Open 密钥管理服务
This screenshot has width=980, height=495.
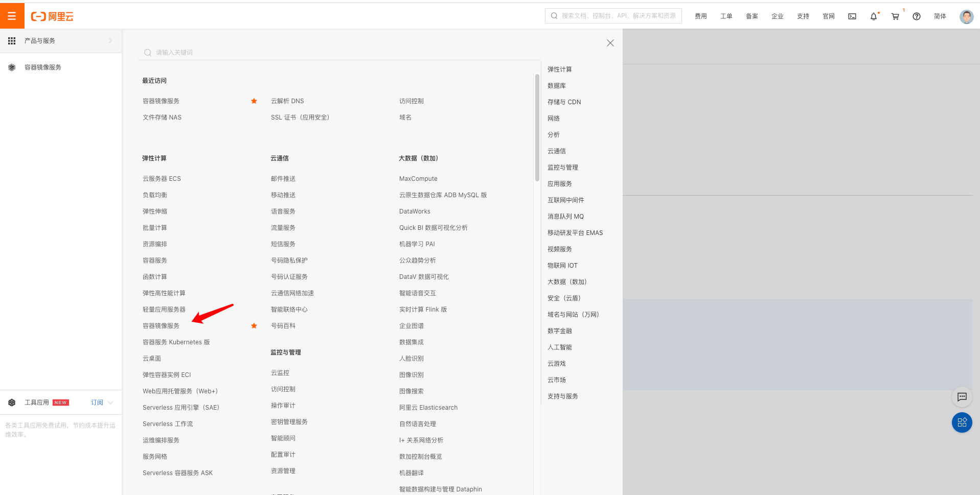click(x=289, y=422)
